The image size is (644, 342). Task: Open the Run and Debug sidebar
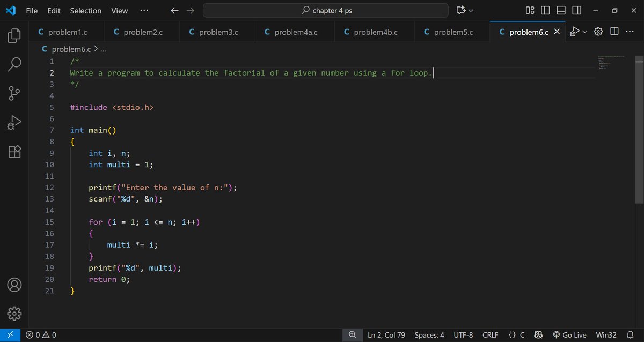13,122
